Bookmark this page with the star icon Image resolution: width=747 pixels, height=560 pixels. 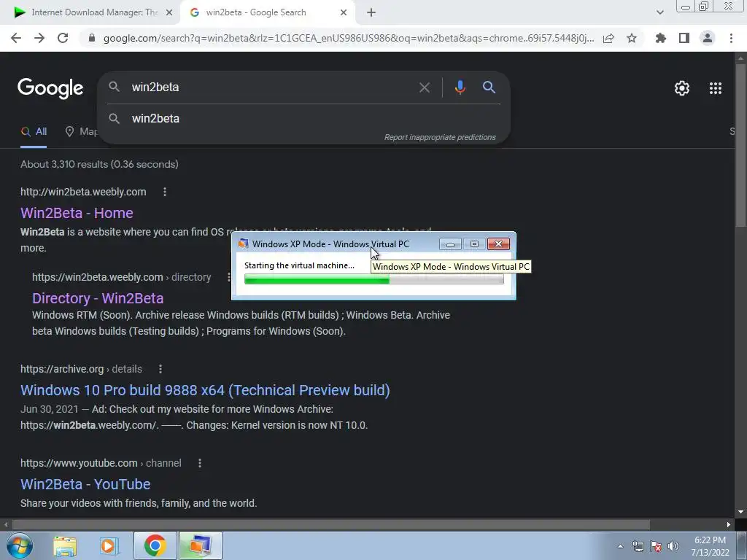pos(632,38)
